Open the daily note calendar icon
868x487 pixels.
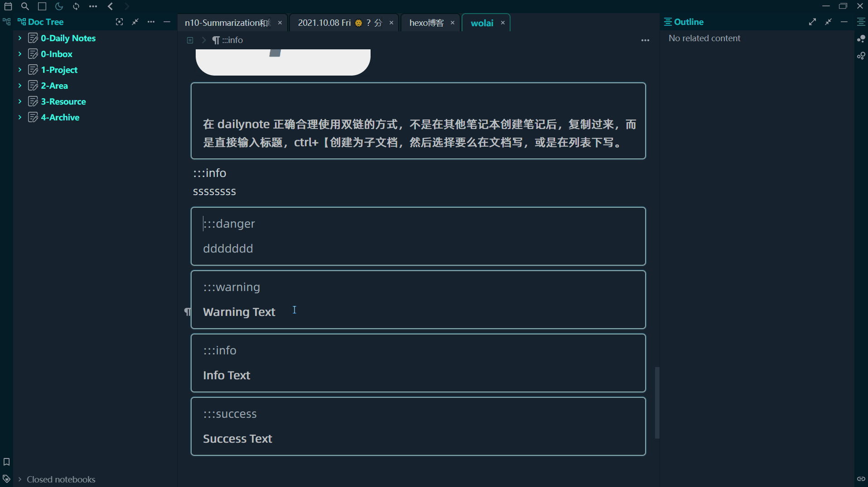click(8, 6)
